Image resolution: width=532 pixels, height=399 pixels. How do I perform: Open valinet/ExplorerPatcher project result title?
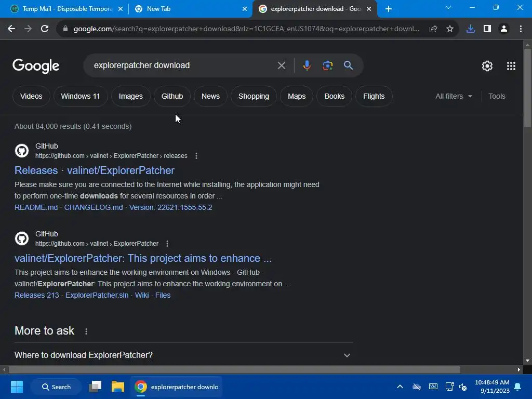(x=143, y=258)
